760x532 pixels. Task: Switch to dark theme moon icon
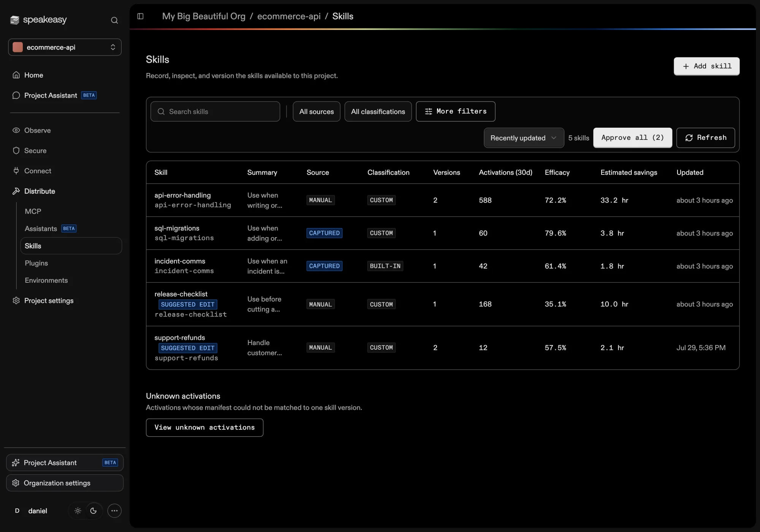pyautogui.click(x=93, y=511)
